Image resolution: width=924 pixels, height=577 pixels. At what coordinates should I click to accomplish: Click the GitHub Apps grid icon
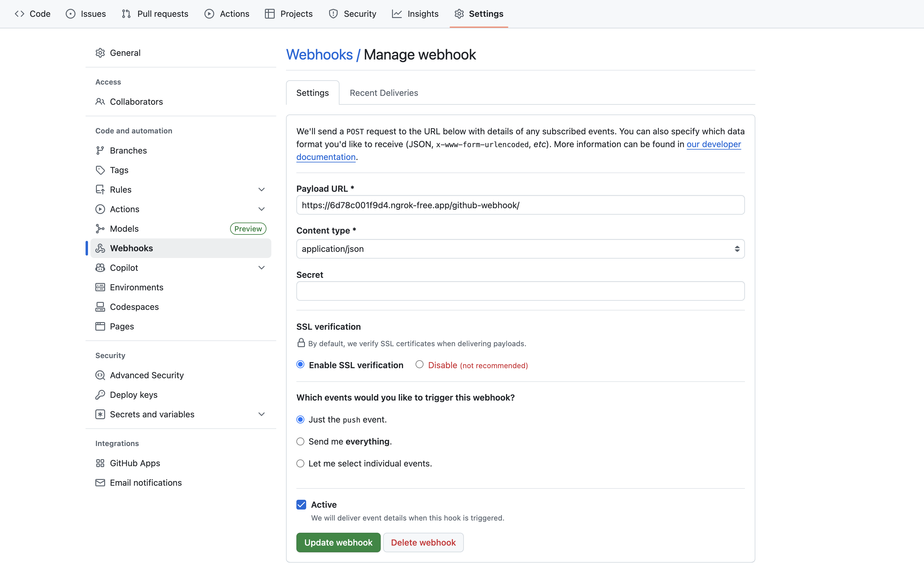100,463
